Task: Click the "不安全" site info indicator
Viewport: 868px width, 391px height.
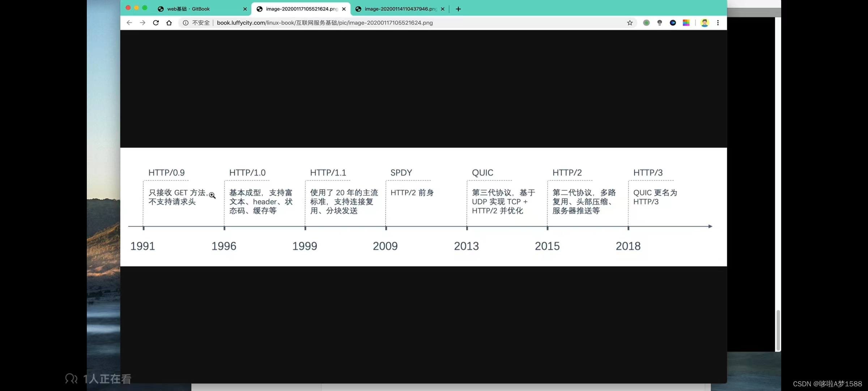Action: coord(196,23)
